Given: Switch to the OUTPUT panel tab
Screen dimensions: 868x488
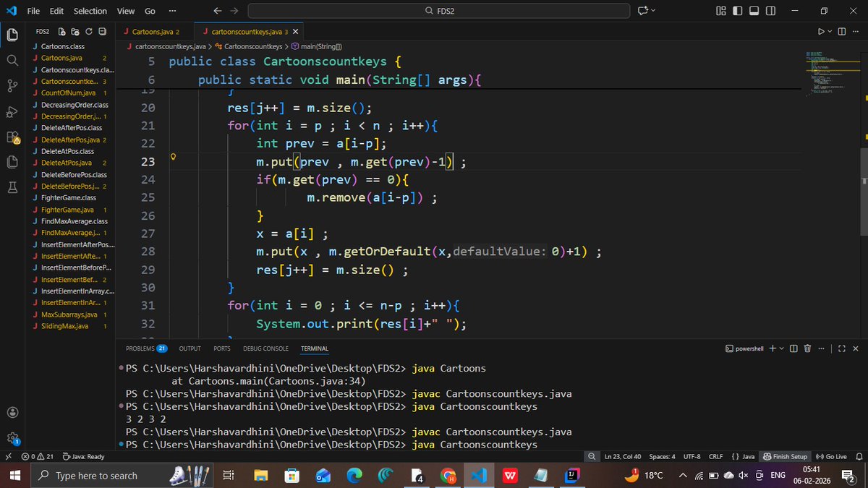Looking at the screenshot, I should [x=190, y=348].
